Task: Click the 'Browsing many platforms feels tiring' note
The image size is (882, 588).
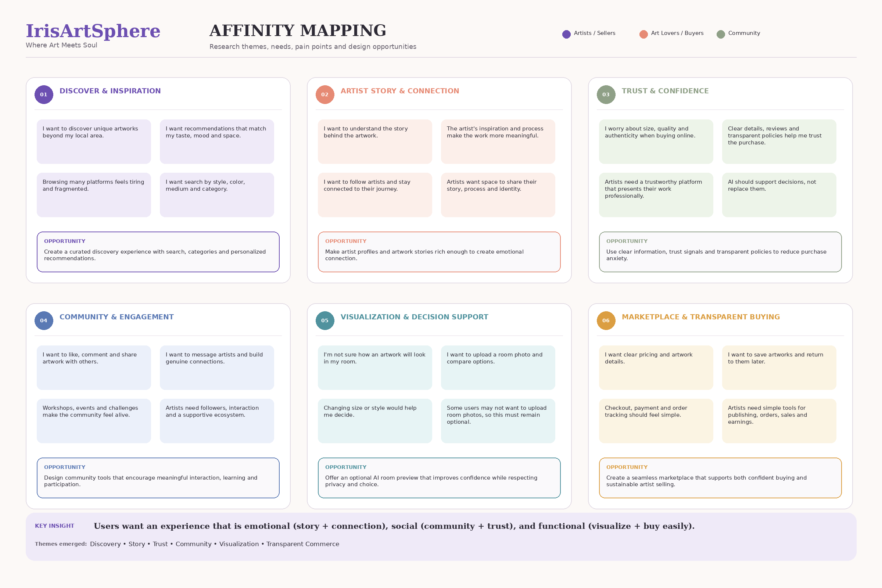Action: [94, 195]
